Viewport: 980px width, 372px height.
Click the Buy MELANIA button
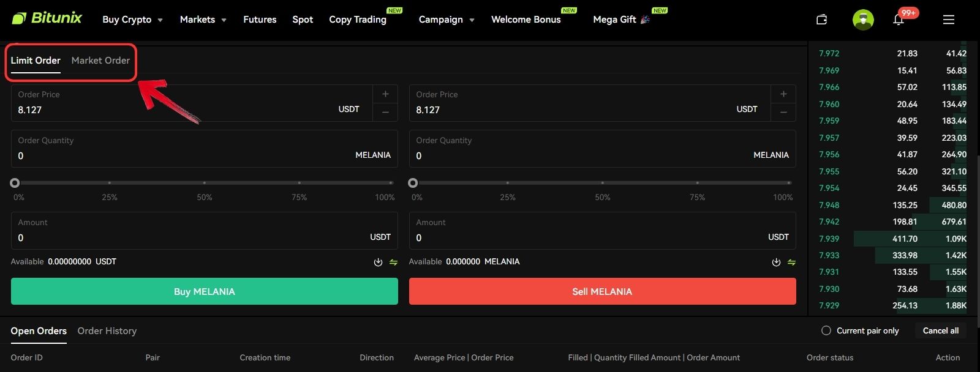tap(205, 291)
